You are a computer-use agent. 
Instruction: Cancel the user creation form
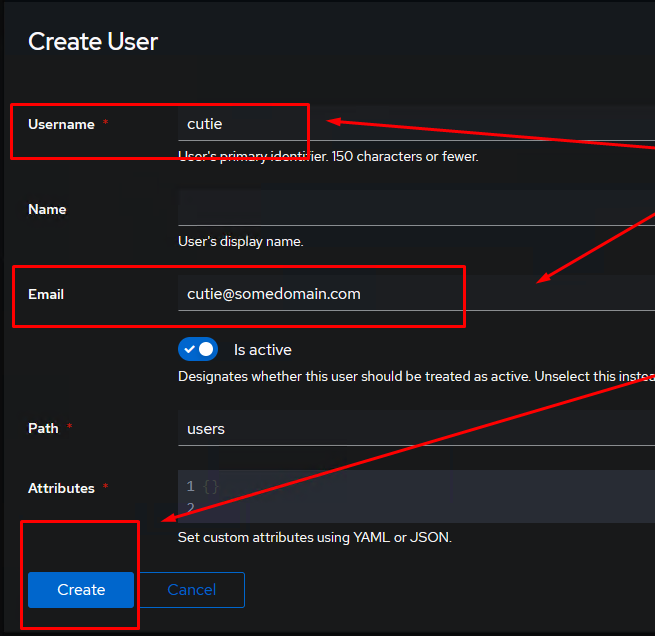pos(192,590)
